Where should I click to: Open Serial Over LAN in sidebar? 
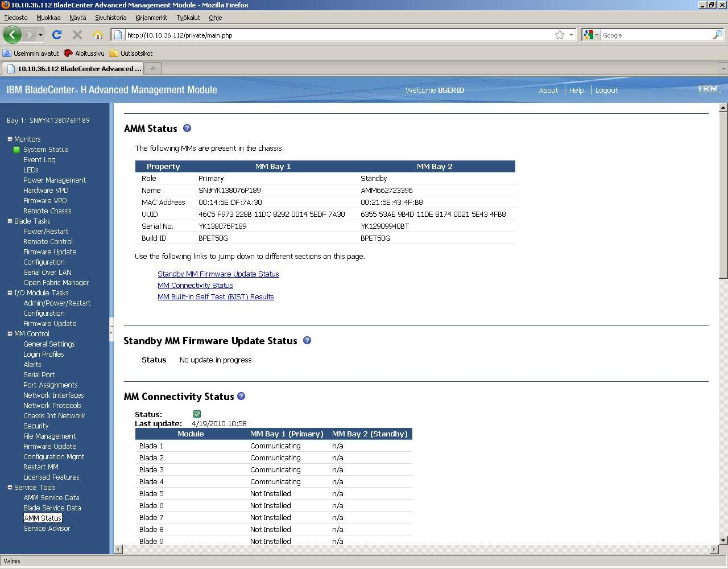tap(47, 273)
